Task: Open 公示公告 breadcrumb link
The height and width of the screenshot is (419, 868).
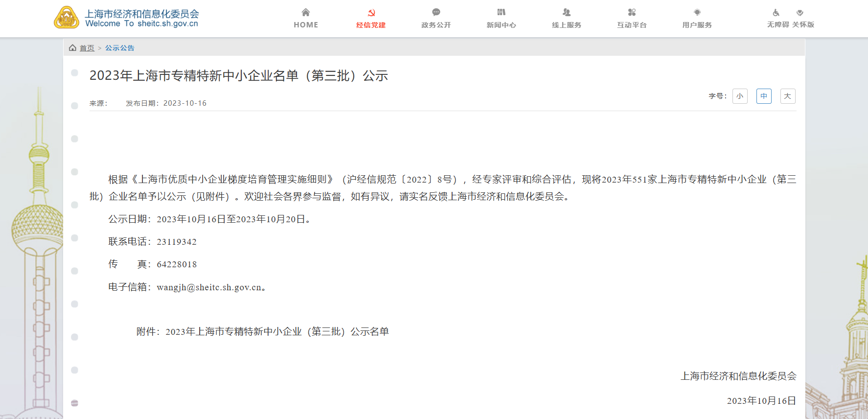Action: tap(120, 48)
